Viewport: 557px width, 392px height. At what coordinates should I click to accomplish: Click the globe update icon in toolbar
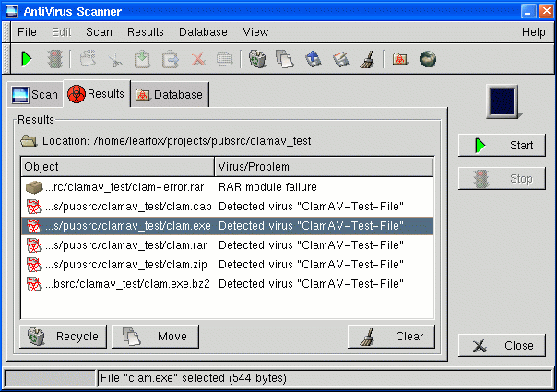pyautogui.click(x=428, y=59)
